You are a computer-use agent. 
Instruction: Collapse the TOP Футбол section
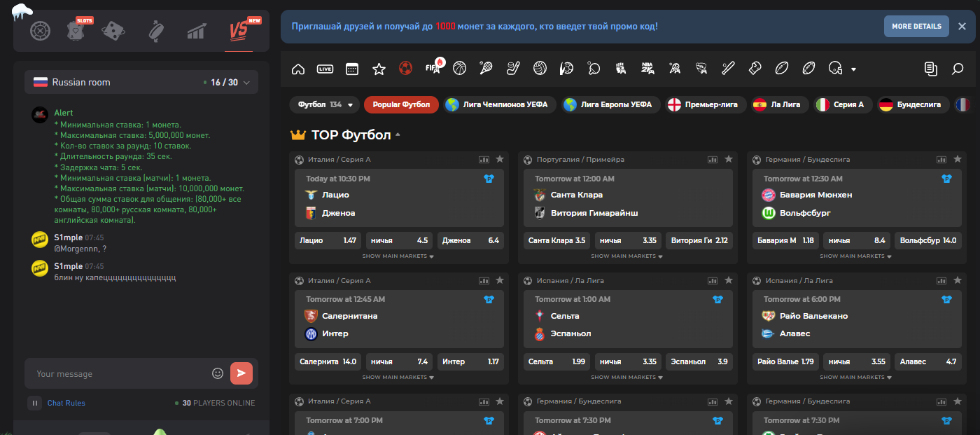398,134
